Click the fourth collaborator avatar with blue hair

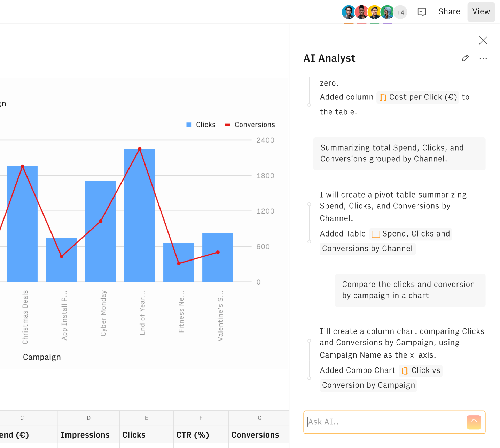point(387,12)
